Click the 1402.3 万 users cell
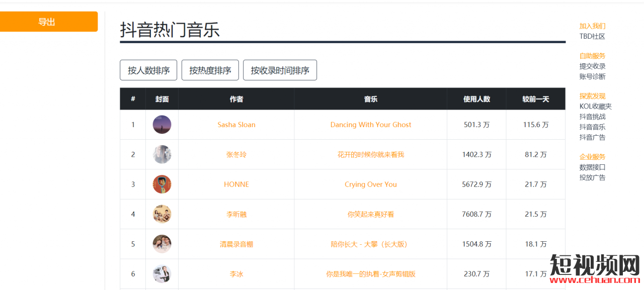This screenshot has height=290, width=644. [x=476, y=154]
